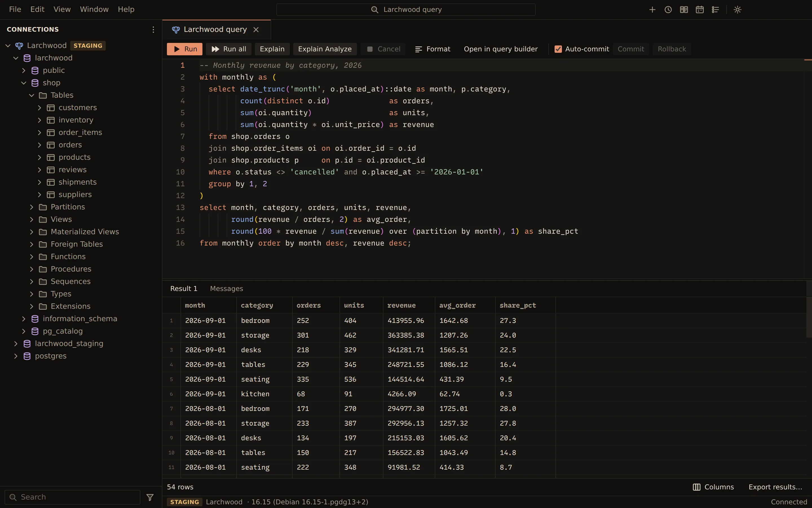Viewport: 812px width, 508px height.
Task: Click the Explain button
Action: tap(272, 49)
